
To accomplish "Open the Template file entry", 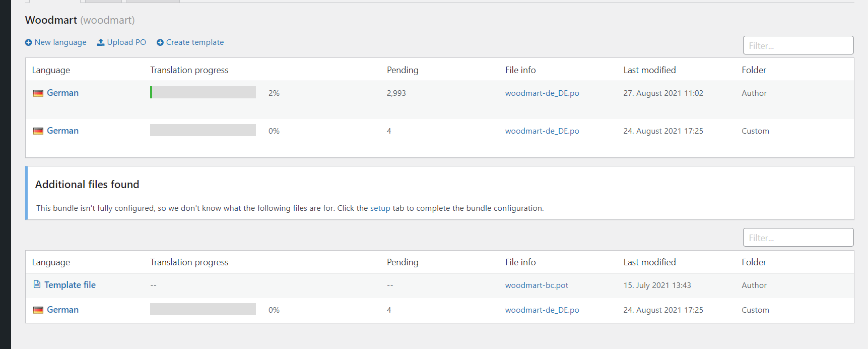I will tap(70, 285).
